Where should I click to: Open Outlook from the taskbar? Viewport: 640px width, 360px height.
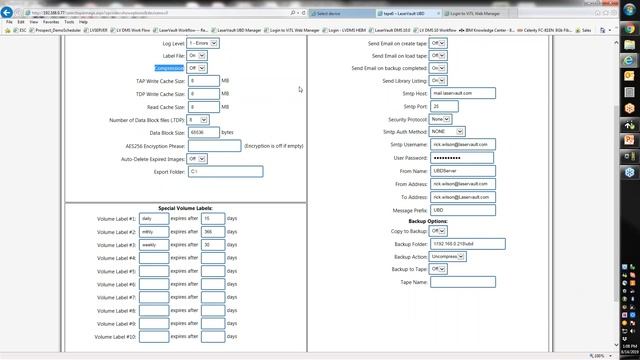629,76
